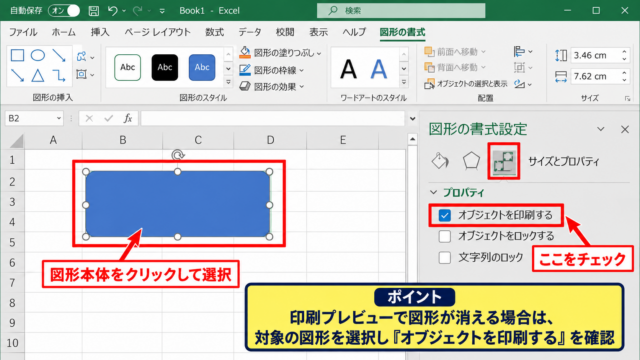Click the blue rounded rectangle shape
This screenshot has width=640, height=360.
coord(178,204)
